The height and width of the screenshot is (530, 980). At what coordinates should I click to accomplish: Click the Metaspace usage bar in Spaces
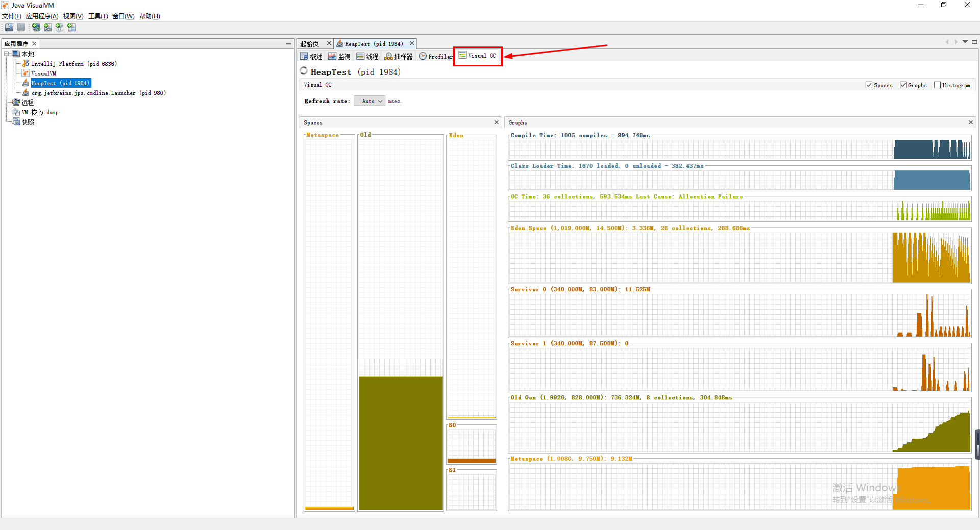tap(329, 508)
